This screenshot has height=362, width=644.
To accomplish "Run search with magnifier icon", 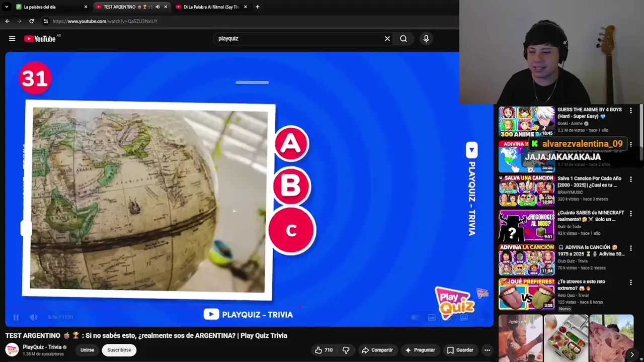I will click(404, 39).
